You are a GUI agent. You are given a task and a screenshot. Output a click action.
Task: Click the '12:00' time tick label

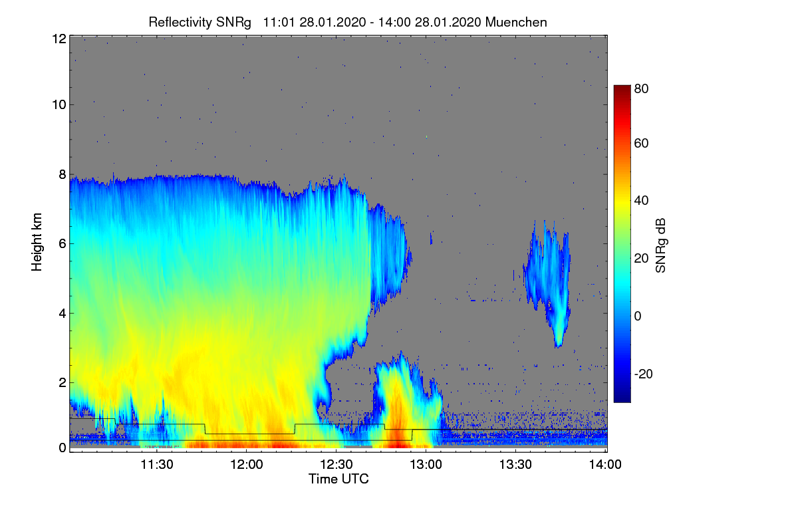(x=247, y=465)
